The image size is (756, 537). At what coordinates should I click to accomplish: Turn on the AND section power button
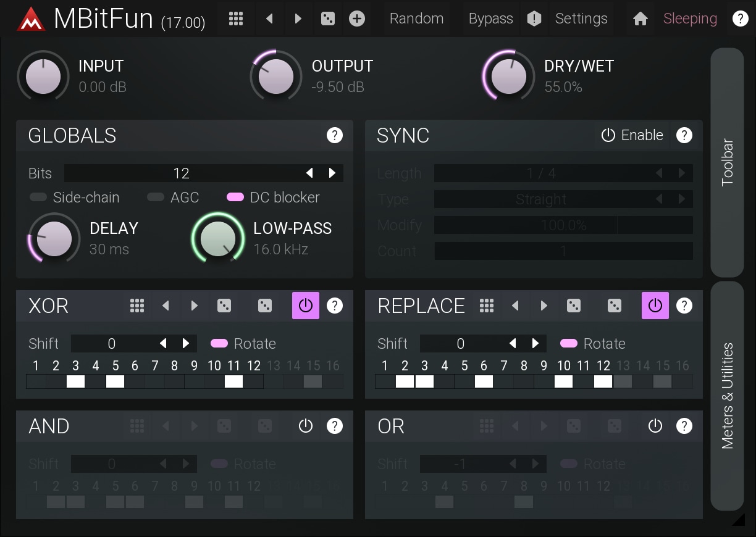(306, 426)
